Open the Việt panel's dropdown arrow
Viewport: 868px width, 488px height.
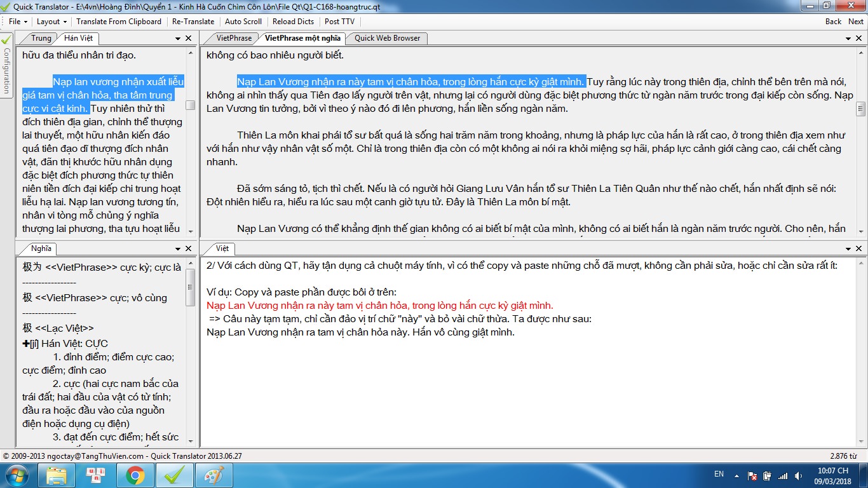coord(849,248)
